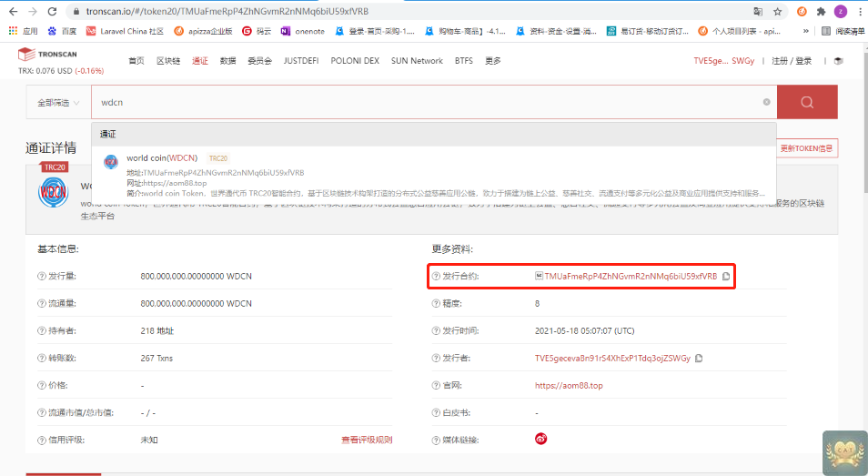Click the 267 Txns value
The width and height of the screenshot is (868, 476).
click(x=156, y=358)
